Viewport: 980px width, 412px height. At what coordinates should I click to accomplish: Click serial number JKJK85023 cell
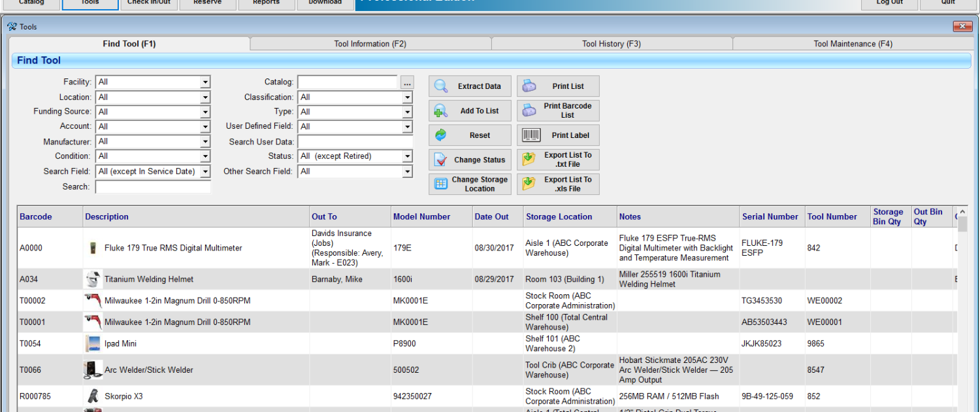click(772, 344)
